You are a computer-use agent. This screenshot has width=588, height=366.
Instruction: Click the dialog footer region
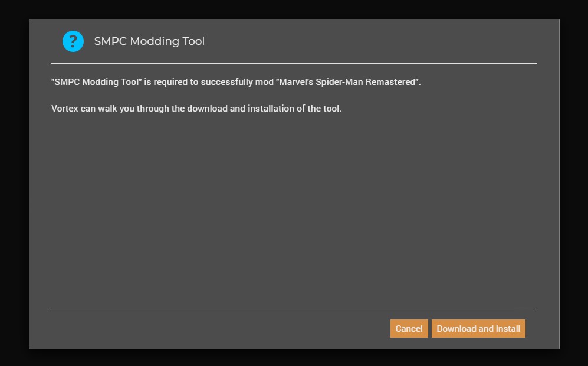(236, 328)
